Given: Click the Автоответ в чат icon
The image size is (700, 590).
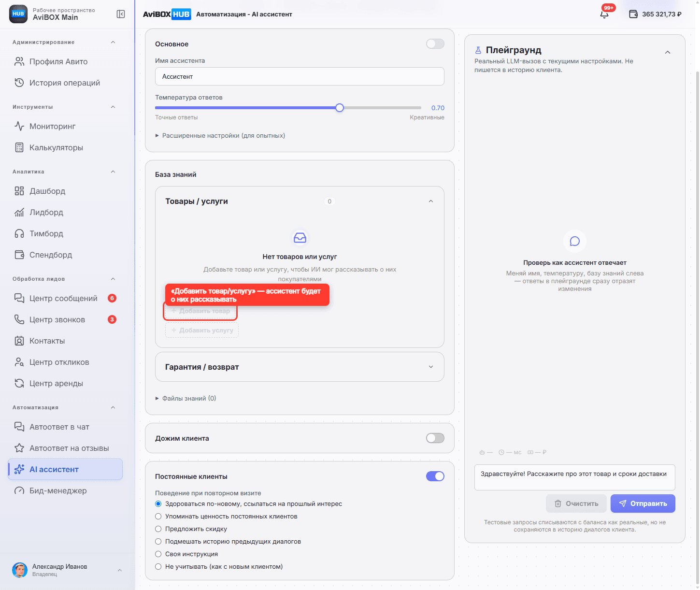Looking at the screenshot, I should [x=19, y=427].
